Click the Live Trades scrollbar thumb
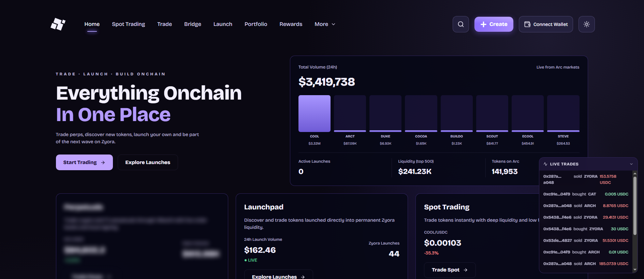644x279 pixels. coord(635,206)
